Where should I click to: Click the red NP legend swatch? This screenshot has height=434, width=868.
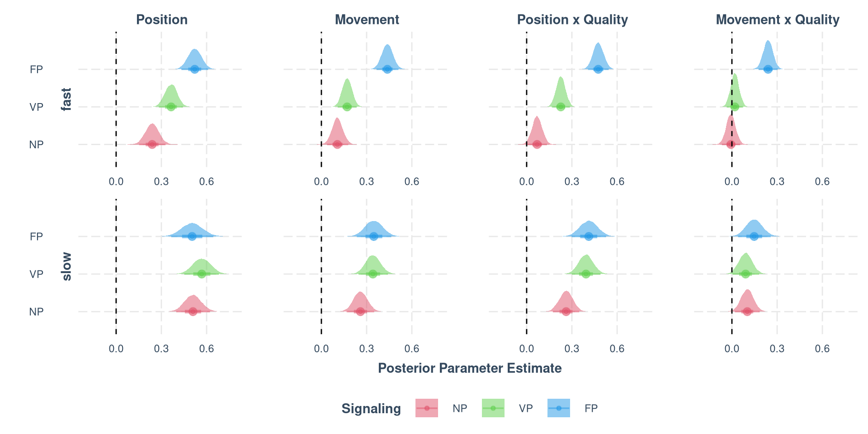[x=426, y=408]
